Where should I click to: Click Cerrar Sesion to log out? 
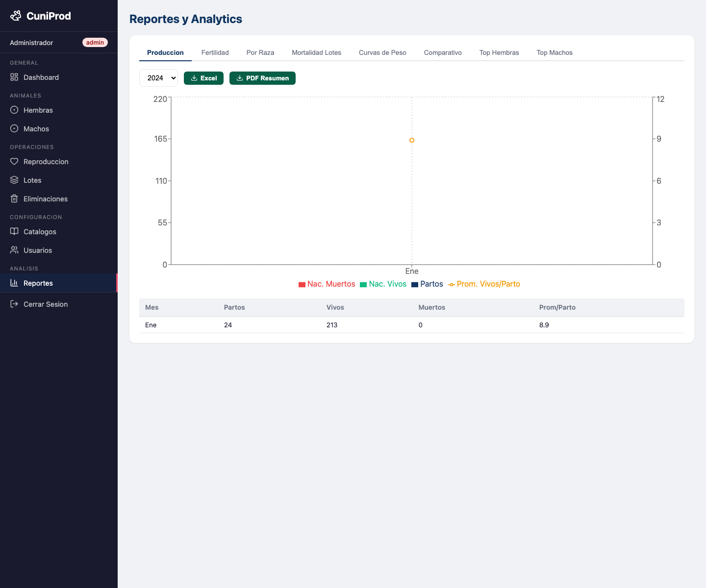(x=59, y=304)
